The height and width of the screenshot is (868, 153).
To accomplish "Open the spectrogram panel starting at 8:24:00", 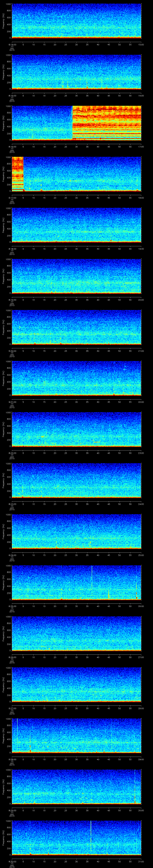I will (x=76, y=531).
